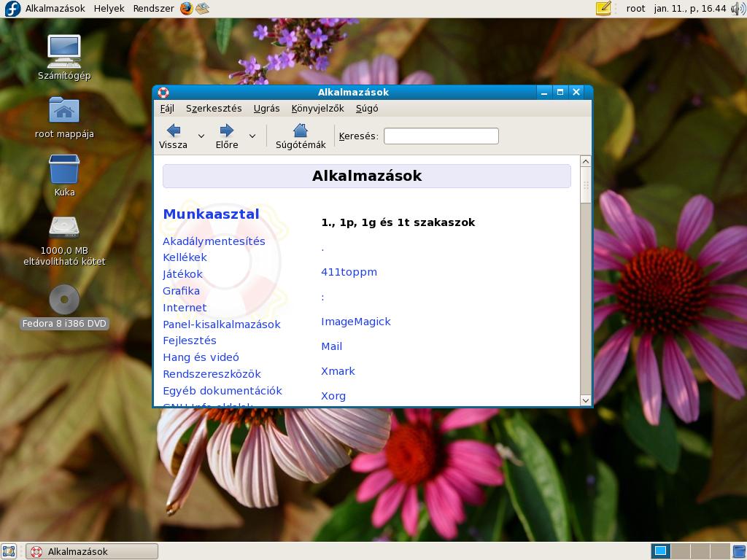This screenshot has height=560, width=747.
Task: Open the Szerkesztés menu
Action: (x=214, y=108)
